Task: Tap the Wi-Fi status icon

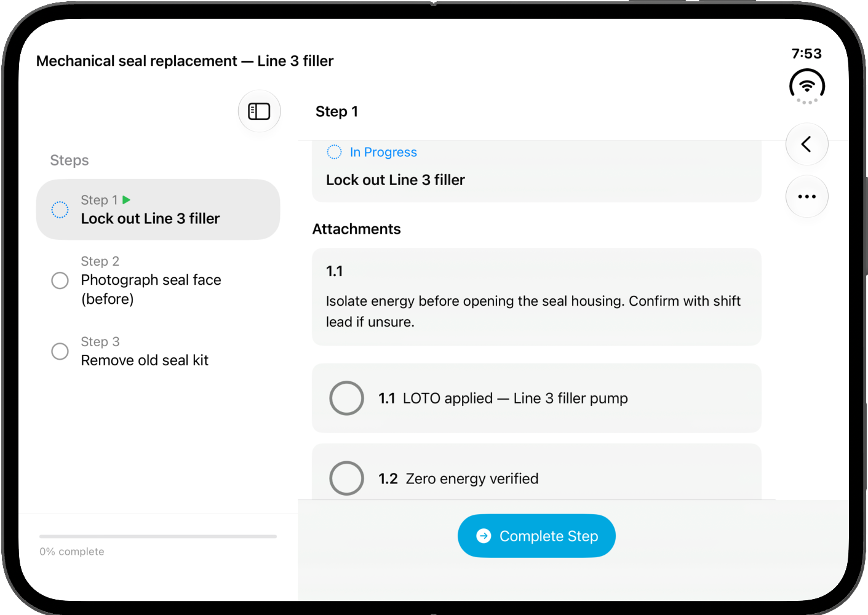Action: [806, 85]
